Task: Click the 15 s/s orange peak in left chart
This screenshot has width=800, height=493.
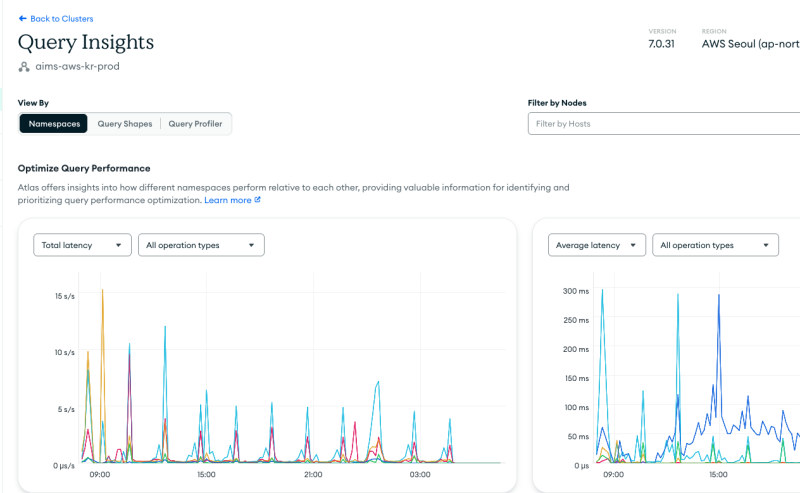Action: pyautogui.click(x=102, y=292)
